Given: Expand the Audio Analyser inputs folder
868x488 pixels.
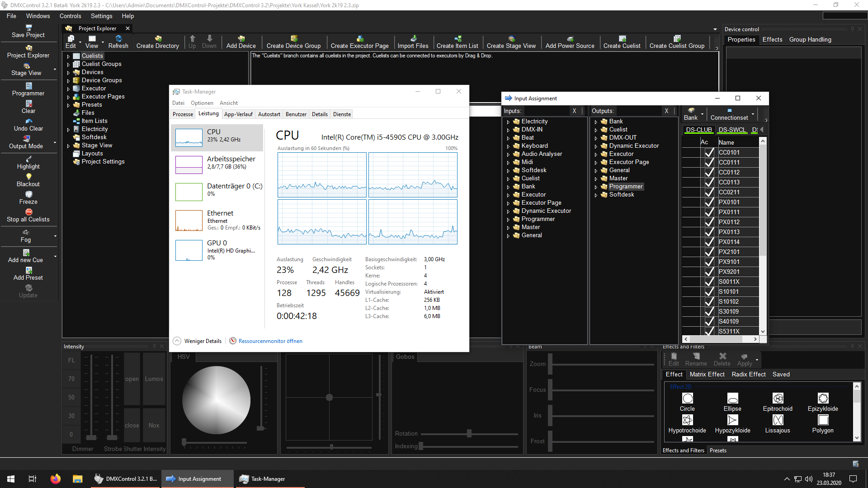Looking at the screenshot, I should [508, 155].
